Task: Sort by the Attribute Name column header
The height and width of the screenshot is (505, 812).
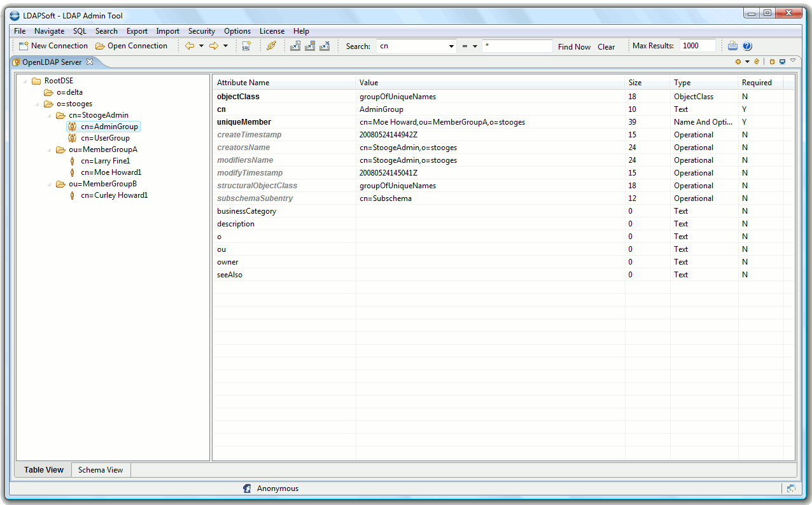Action: click(x=284, y=83)
